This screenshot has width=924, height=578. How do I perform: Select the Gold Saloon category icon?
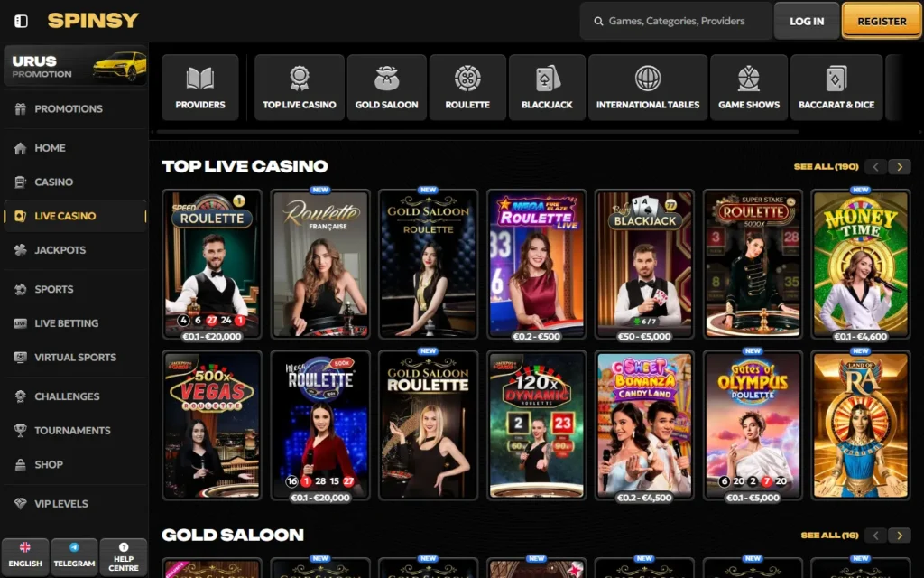point(386,78)
